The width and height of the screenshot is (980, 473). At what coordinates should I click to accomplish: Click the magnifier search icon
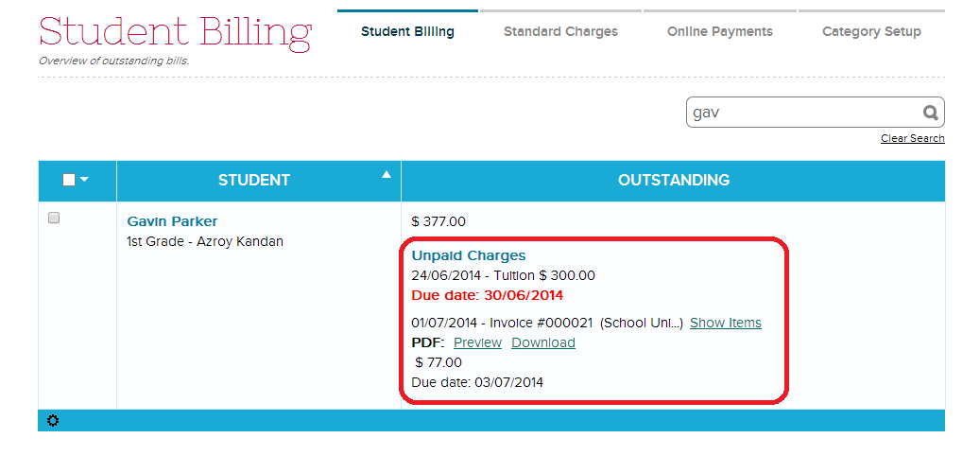click(930, 113)
